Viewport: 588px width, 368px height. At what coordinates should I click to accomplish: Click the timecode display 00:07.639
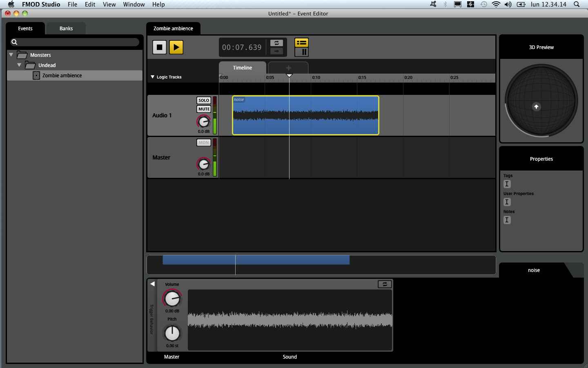click(242, 47)
